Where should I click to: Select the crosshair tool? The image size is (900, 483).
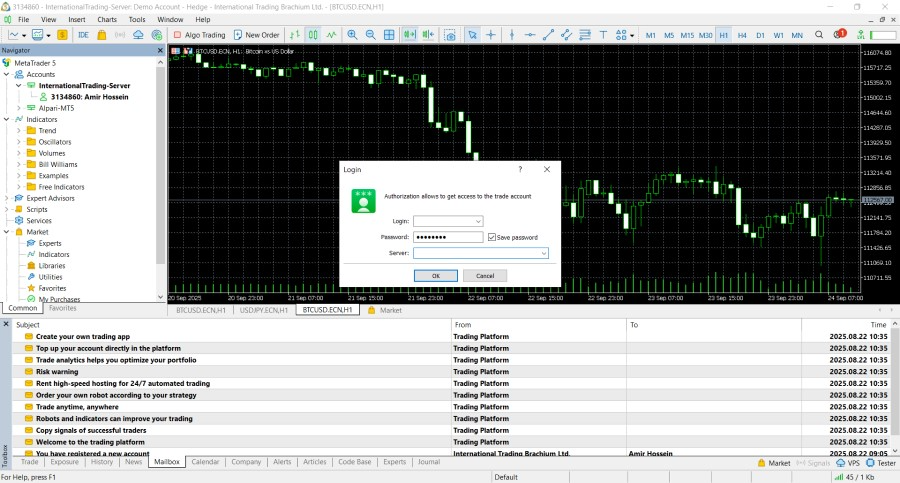click(491, 35)
